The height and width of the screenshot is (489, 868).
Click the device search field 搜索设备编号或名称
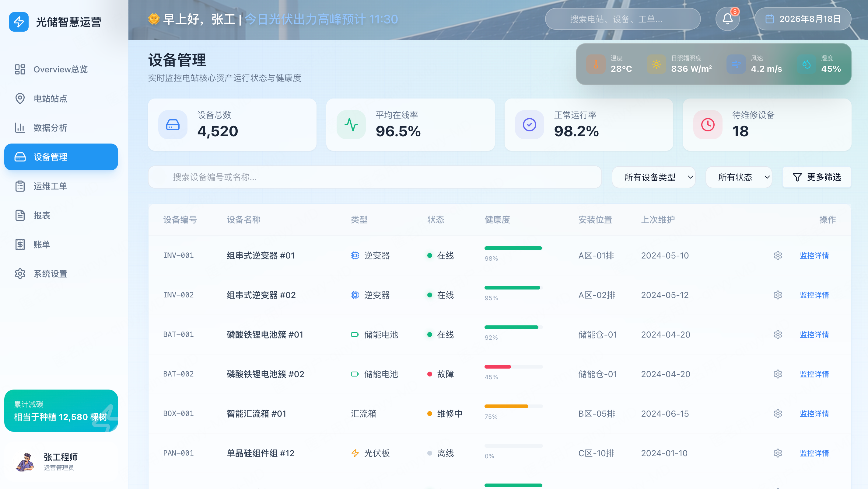(x=375, y=177)
